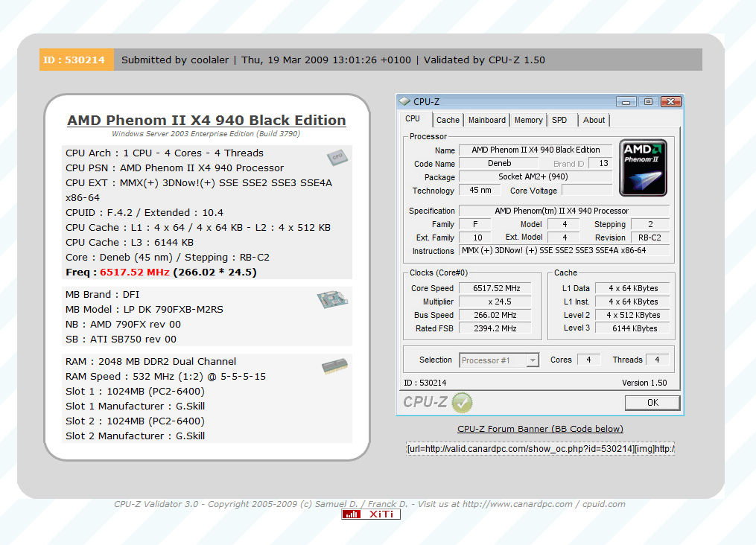Click the SB : ATI SB750 rev 00 line
Viewport: 756px width, 545px height.
pos(121,340)
